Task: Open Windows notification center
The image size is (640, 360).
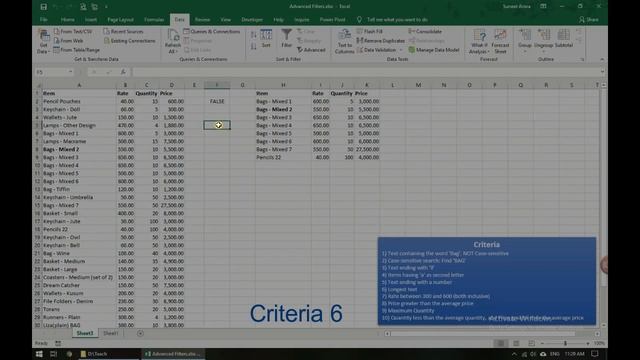Action: tap(595, 354)
